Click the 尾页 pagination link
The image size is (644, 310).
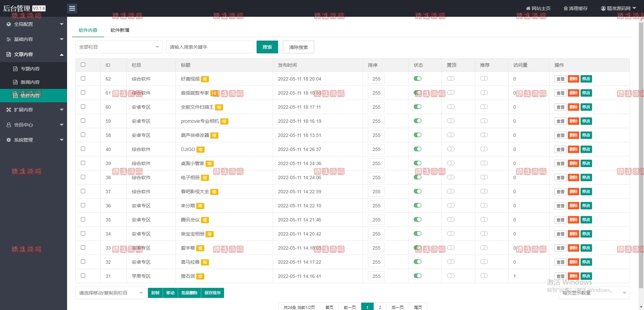[x=418, y=307]
